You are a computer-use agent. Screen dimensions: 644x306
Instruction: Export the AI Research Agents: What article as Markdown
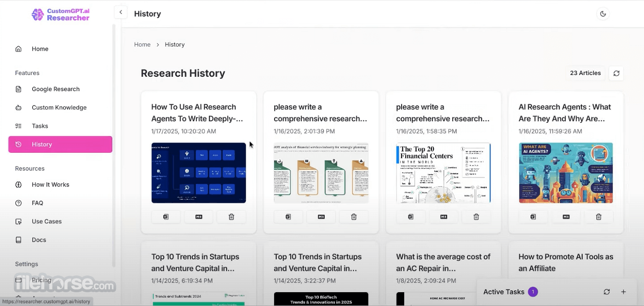(x=566, y=217)
